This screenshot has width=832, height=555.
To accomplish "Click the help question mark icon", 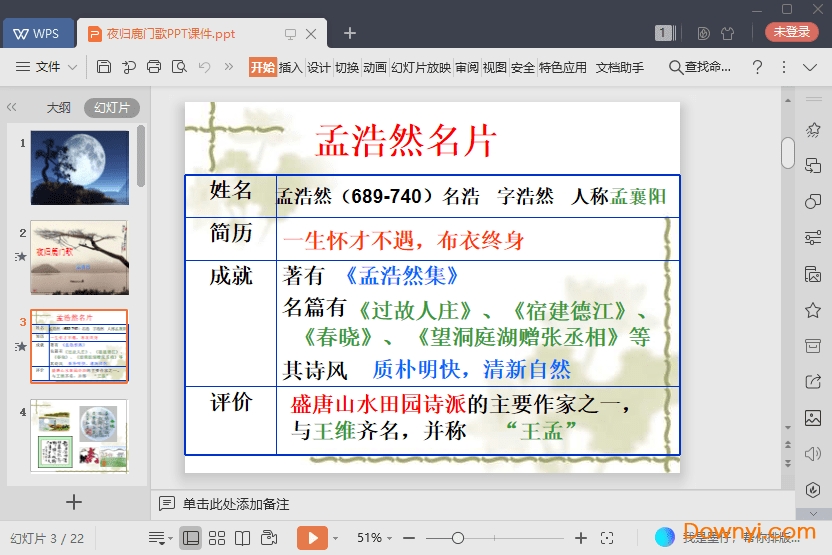I will coord(757,67).
